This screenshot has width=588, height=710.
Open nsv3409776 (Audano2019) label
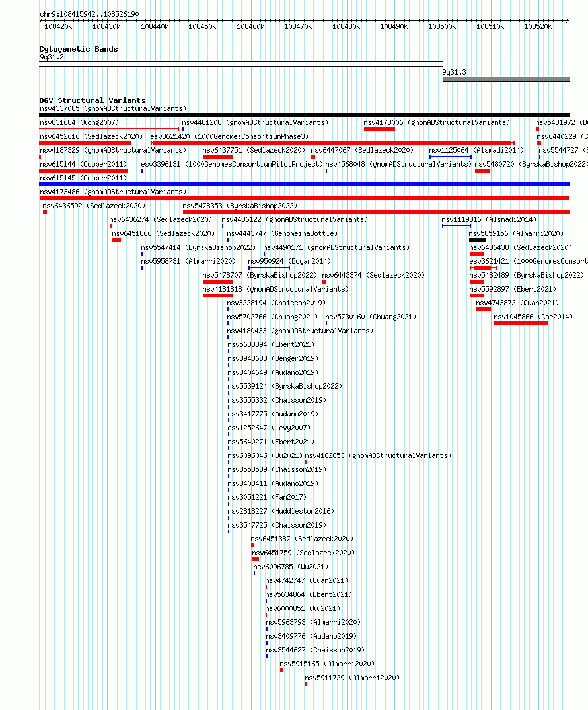point(311,637)
